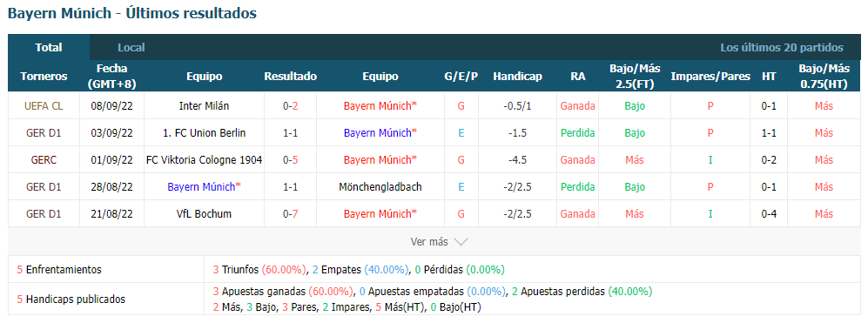Open FC Viktoria Cologne 1904 team link

click(205, 160)
